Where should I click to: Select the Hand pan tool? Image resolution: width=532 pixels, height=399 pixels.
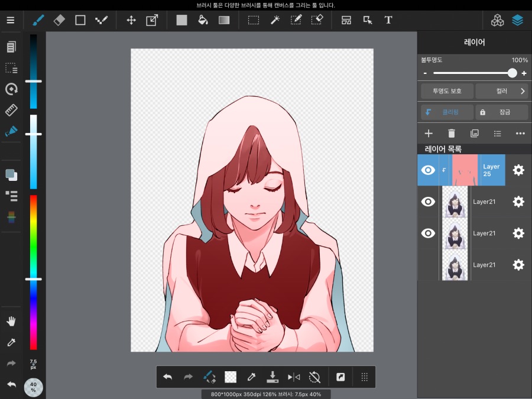click(11, 320)
